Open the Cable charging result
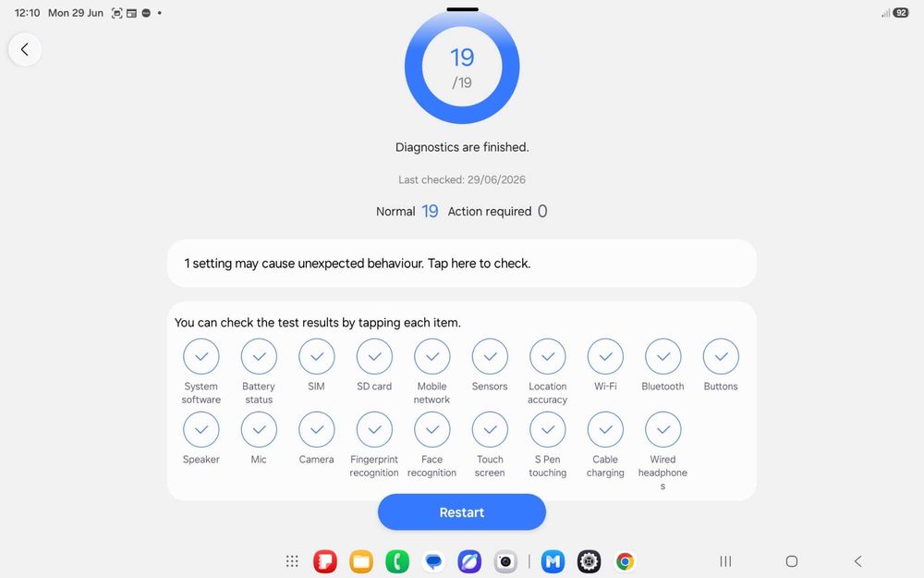The height and width of the screenshot is (578, 924). point(605,429)
